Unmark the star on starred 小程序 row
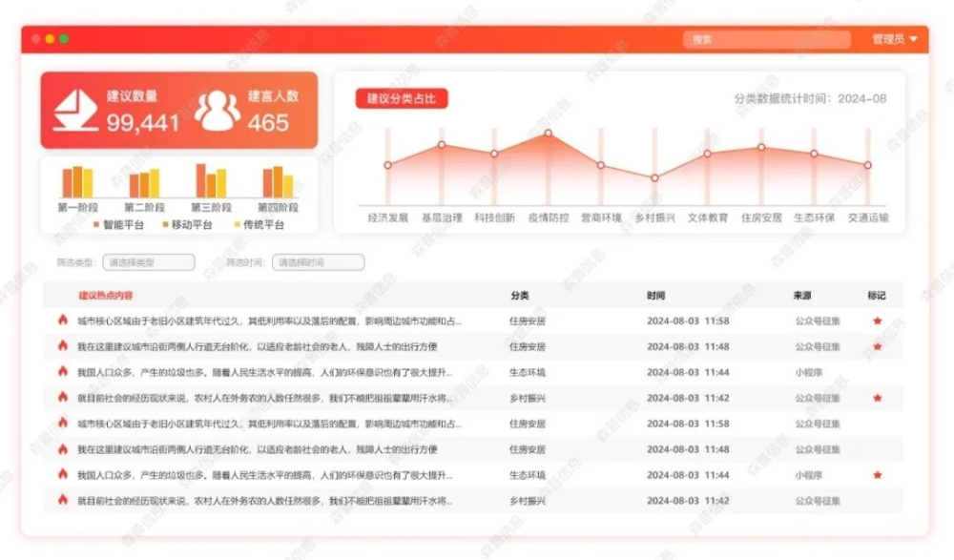The width and height of the screenshot is (954, 560). pyautogui.click(x=877, y=475)
